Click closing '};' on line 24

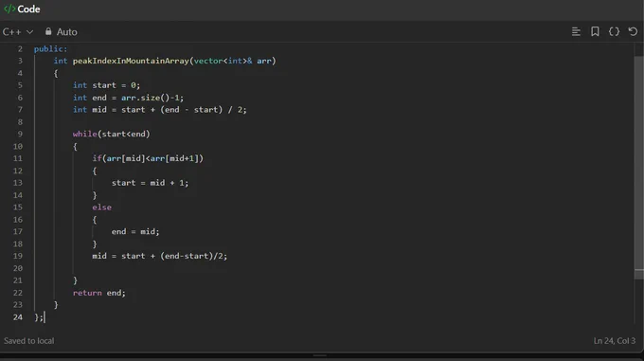tap(39, 317)
